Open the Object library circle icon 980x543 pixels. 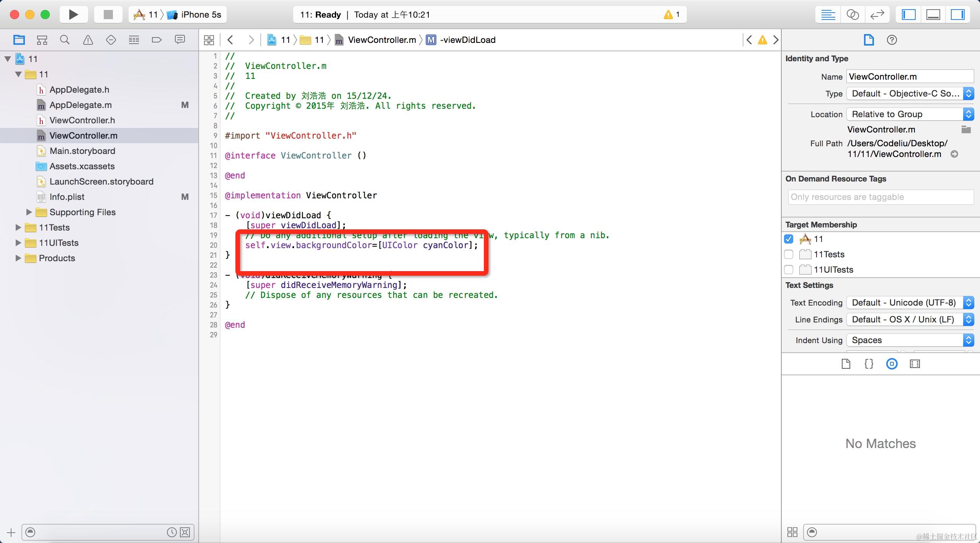(x=892, y=364)
